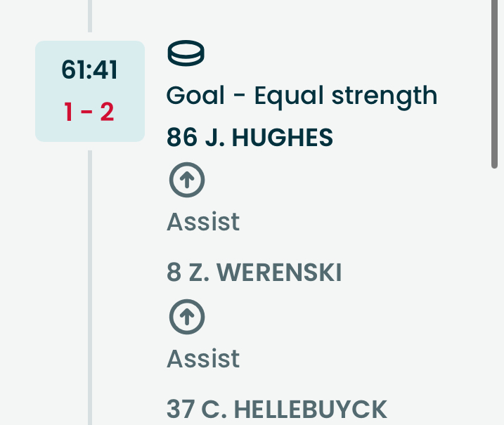Click jersey number 8 beside Werenski

174,273
